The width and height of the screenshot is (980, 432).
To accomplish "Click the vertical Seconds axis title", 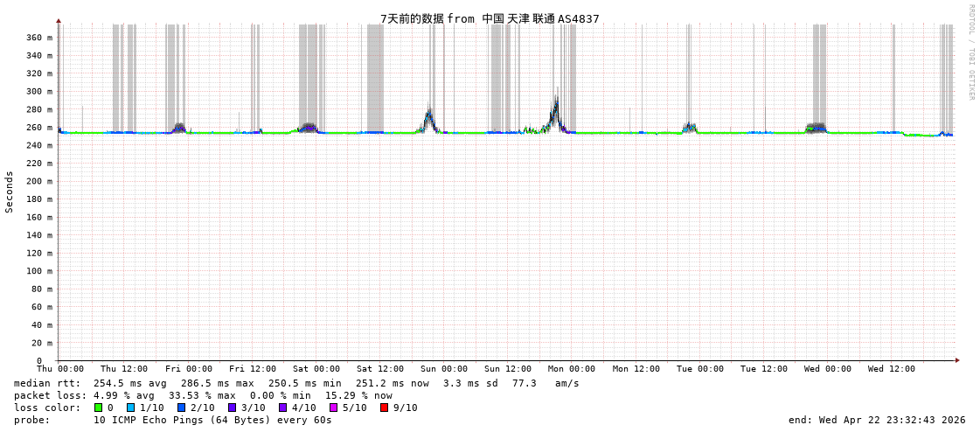I will [x=10, y=192].
